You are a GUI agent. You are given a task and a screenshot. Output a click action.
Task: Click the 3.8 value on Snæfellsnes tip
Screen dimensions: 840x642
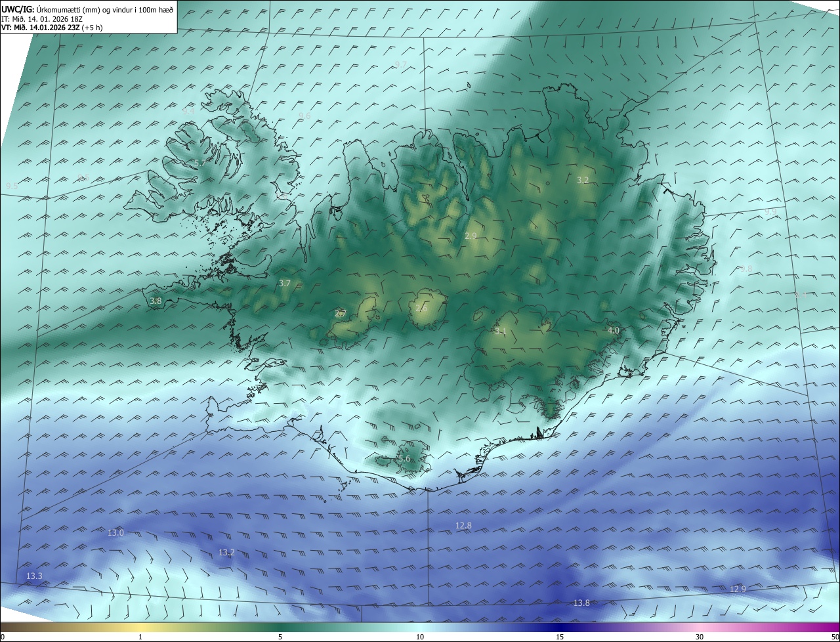click(156, 301)
